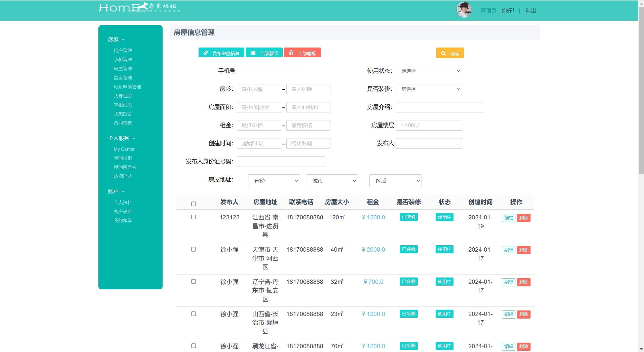644x352 pixels.
Task: Click the admin avatar picture
Action: pos(464,10)
